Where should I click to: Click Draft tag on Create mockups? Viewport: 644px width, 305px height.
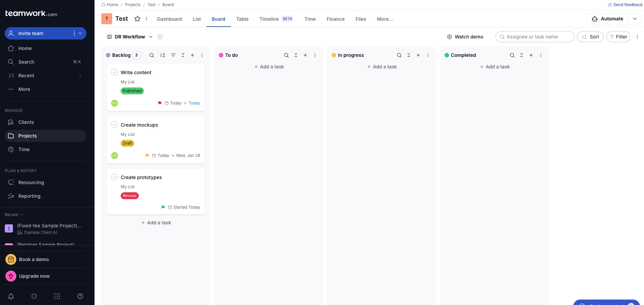point(128,143)
